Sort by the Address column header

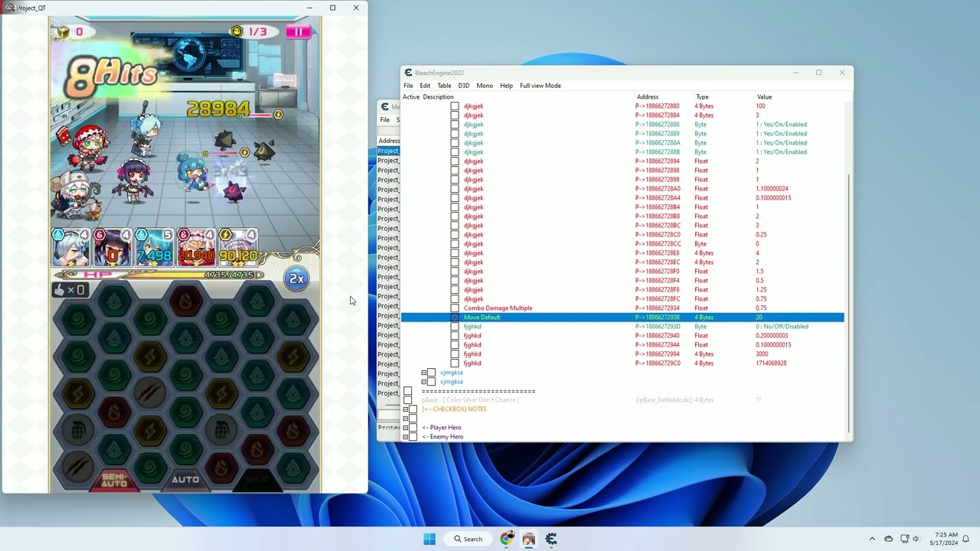click(647, 97)
